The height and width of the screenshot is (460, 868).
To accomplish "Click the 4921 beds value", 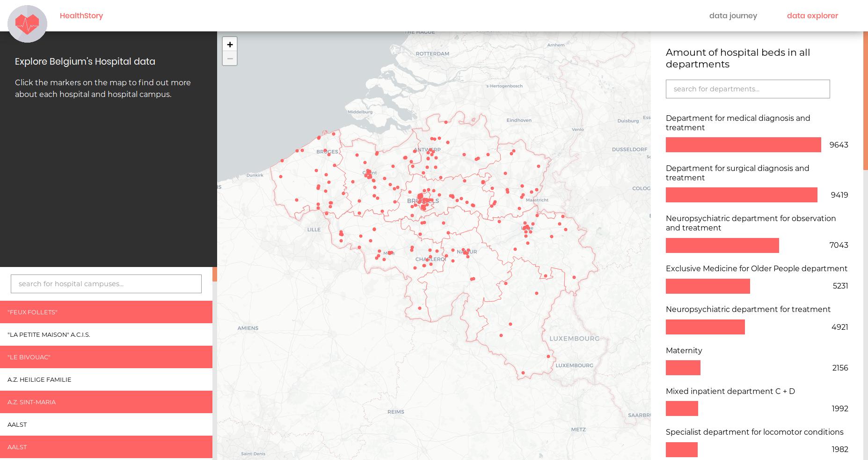I will tap(839, 327).
